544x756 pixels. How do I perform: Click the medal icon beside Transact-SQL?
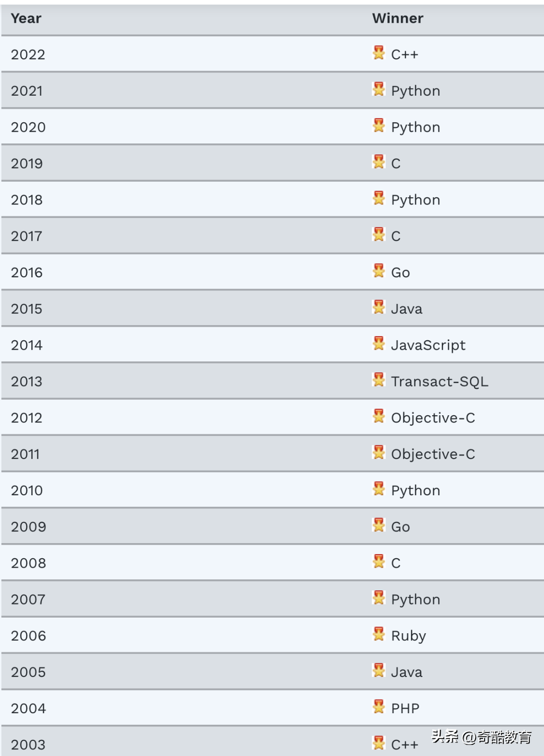[379, 380]
